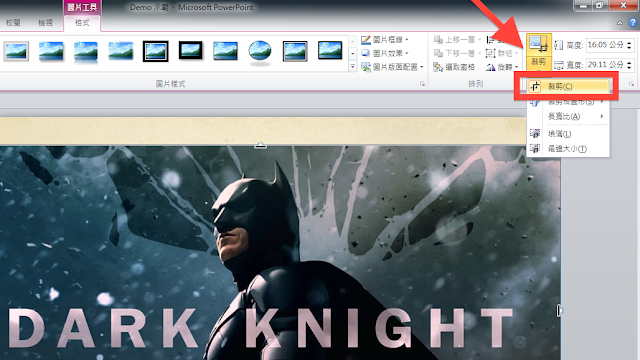Collapse the ribbon with the caret icon
Screen dimensions: 640x360
(620, 23)
